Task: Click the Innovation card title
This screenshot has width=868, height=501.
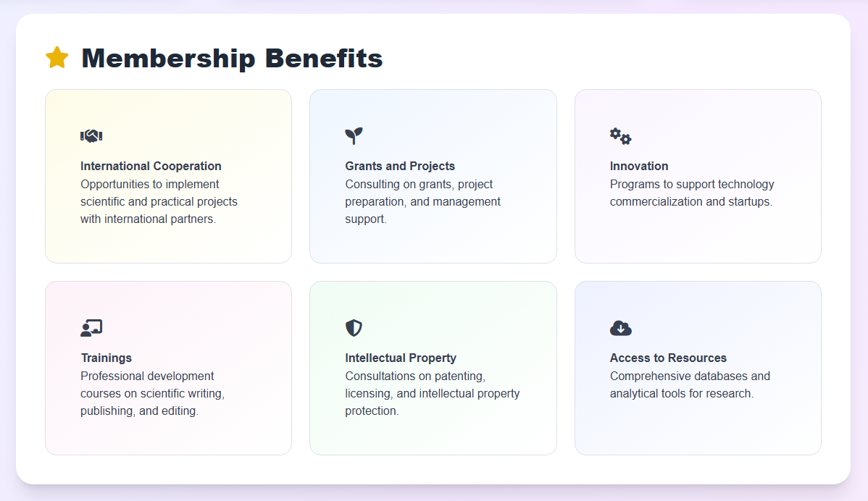Action: 639,166
